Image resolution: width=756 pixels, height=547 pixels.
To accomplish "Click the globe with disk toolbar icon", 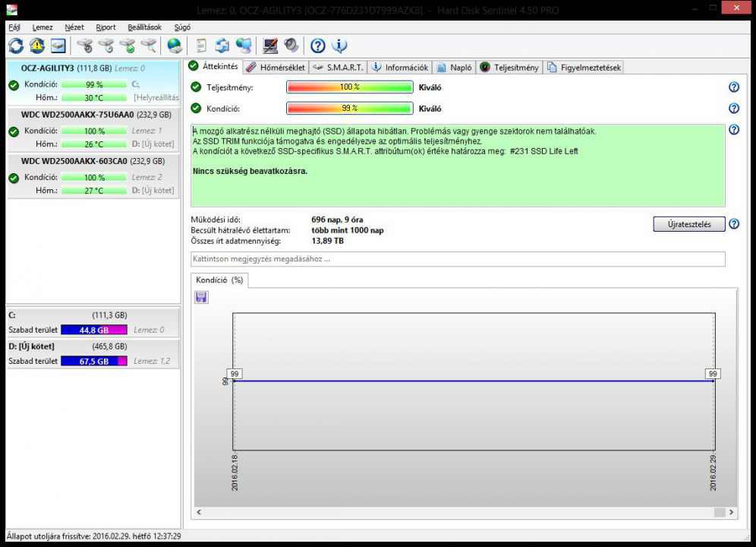I will point(175,46).
